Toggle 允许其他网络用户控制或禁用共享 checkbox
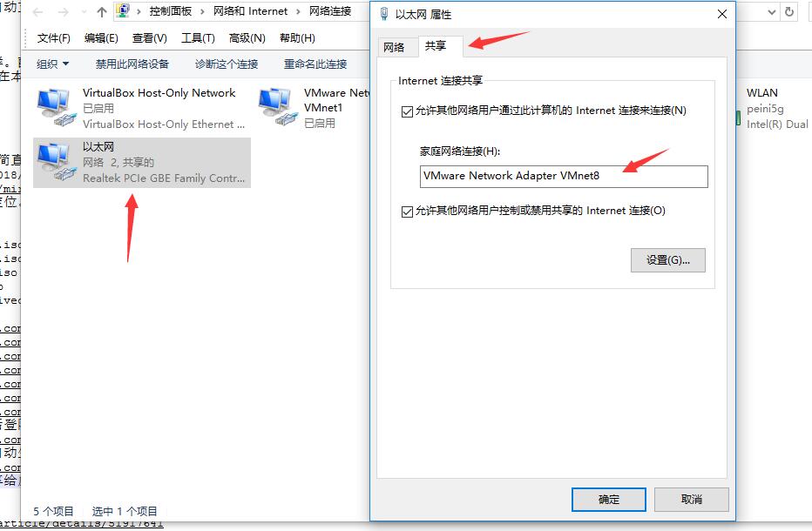The width and height of the screenshot is (812, 531). tap(407, 212)
